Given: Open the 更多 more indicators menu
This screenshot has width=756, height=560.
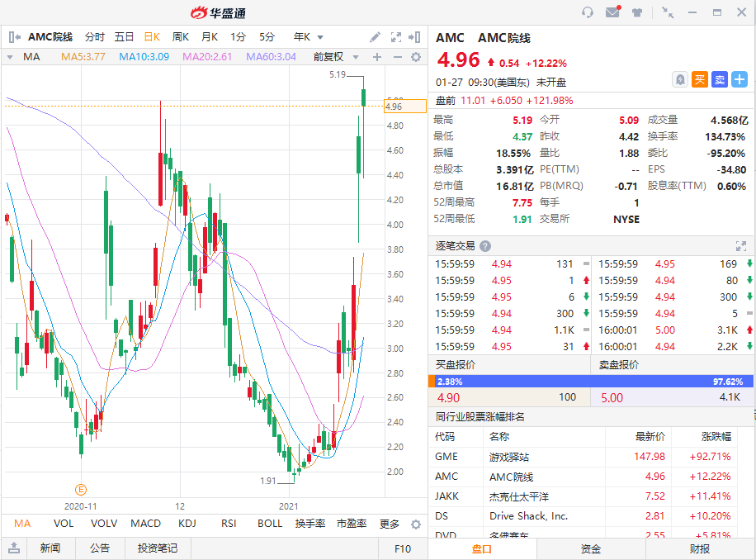Looking at the screenshot, I should (x=390, y=524).
